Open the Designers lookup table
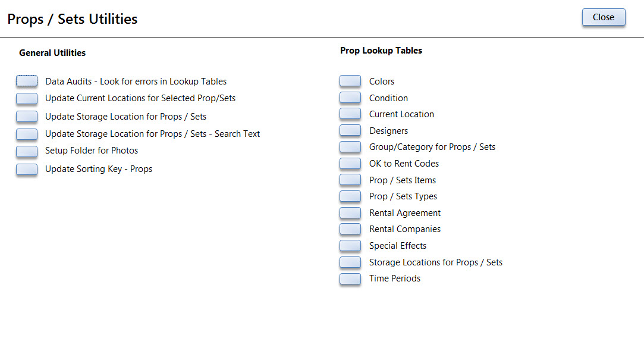Screen dimensions: 644x360 point(350,130)
